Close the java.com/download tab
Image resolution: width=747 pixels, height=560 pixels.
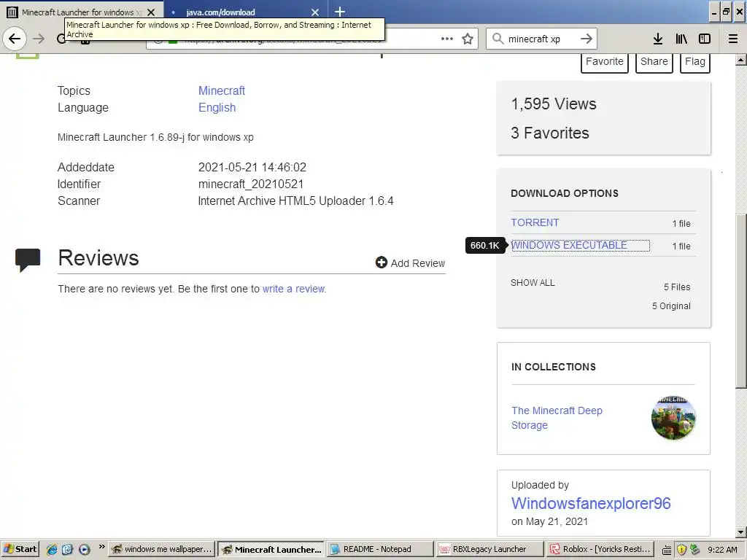[x=315, y=12]
